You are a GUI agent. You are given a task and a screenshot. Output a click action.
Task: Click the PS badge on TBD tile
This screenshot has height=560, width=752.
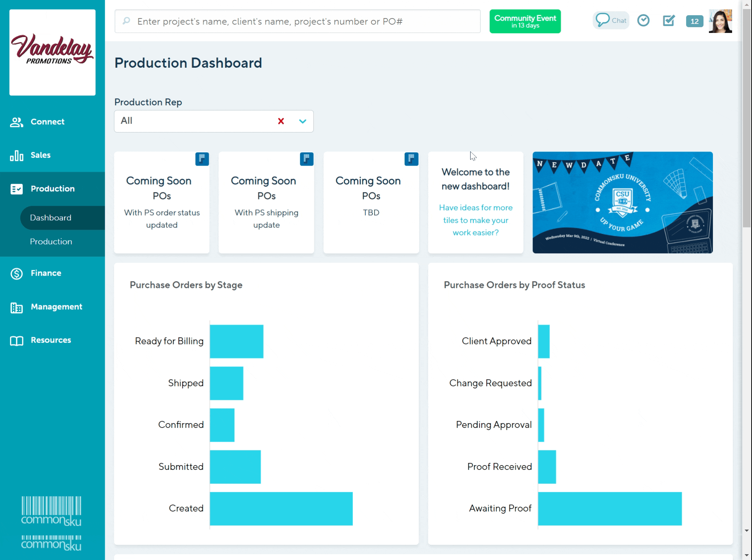pos(411,159)
